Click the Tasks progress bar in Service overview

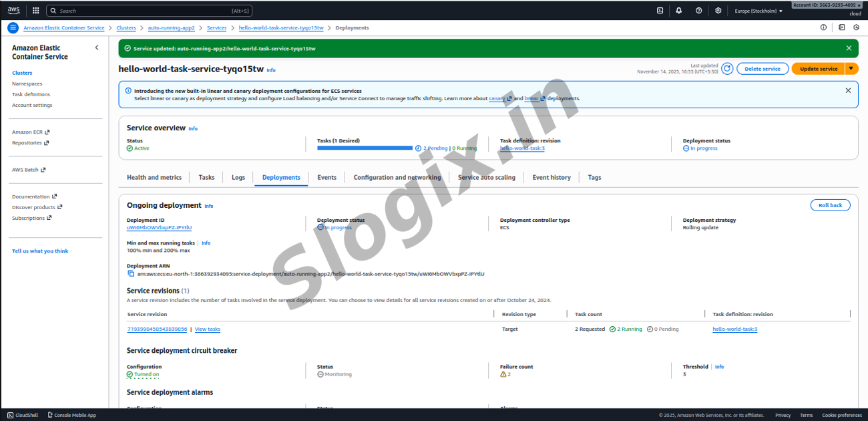365,148
